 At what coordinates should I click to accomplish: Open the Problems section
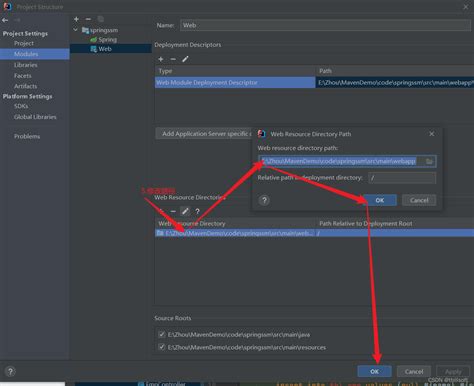(27, 136)
